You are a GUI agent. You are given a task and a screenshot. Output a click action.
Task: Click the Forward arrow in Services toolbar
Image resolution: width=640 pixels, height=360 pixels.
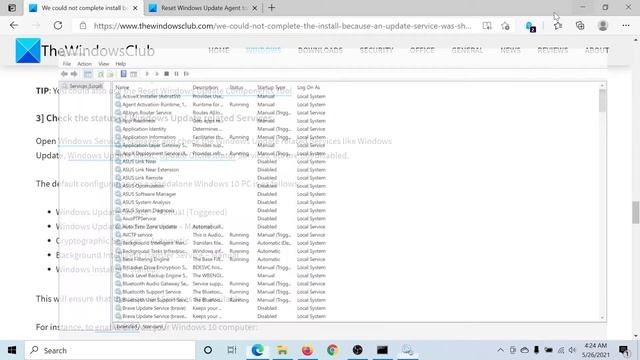click(74, 74)
